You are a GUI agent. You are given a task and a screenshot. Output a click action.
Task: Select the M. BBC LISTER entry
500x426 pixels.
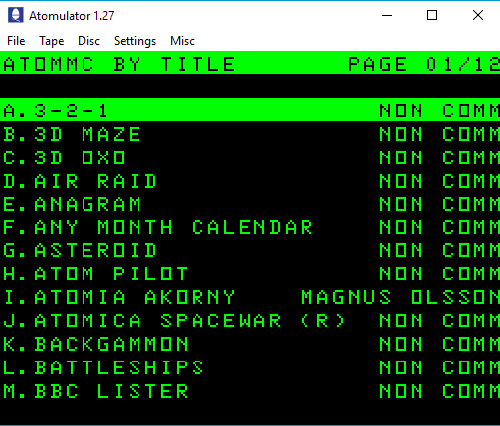(x=250, y=391)
